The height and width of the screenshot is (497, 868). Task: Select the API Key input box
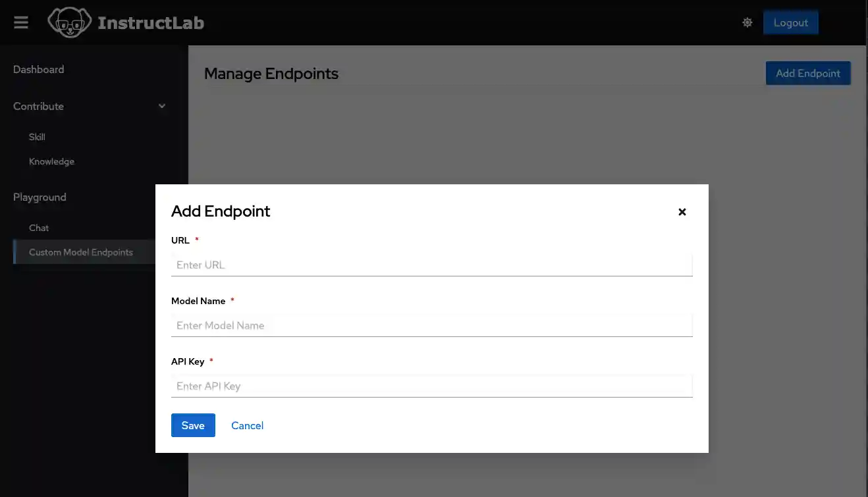[431, 386]
